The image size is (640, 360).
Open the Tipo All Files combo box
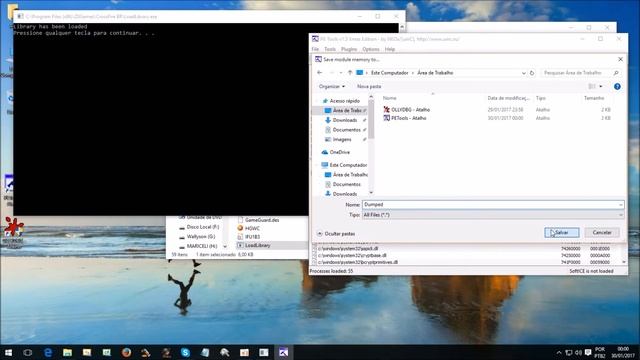click(493, 215)
